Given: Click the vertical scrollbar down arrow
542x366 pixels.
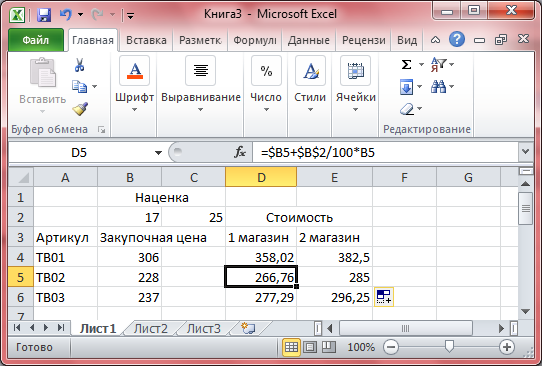Looking at the screenshot, I should [x=525, y=311].
